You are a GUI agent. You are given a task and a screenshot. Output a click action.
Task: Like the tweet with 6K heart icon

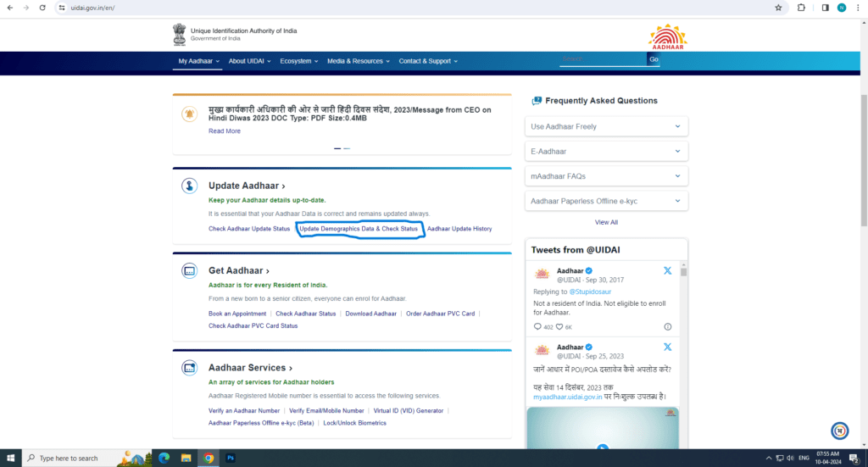[559, 326]
